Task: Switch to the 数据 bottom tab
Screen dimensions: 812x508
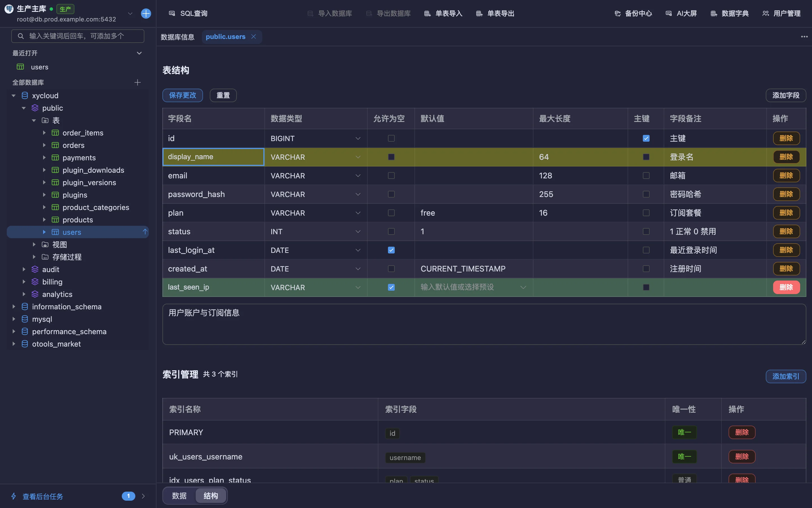Action: tap(179, 496)
